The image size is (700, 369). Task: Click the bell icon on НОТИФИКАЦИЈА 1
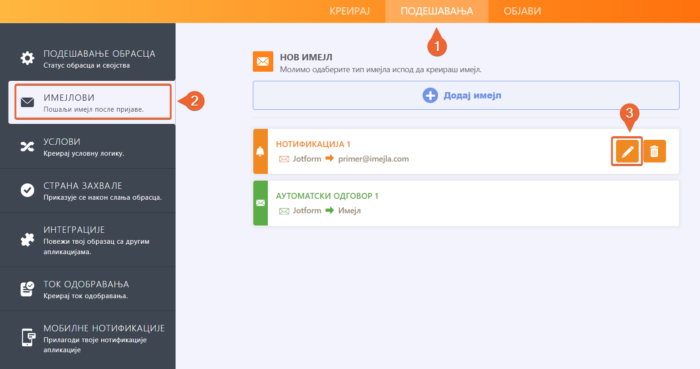[260, 151]
